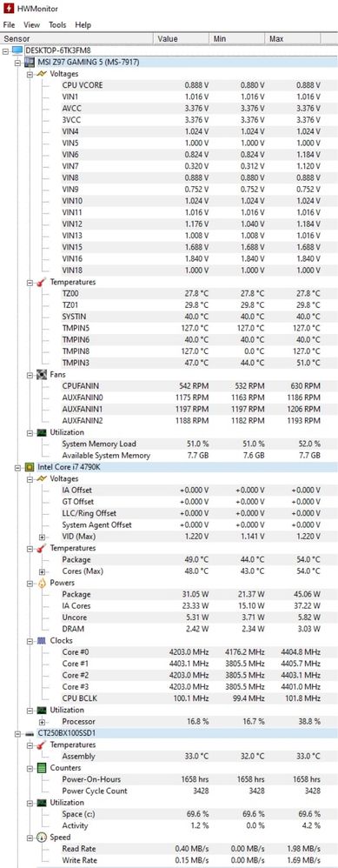Click the CPU chip icon beside Intel Core i7 4790K
The image size is (338, 868).
pyautogui.click(x=30, y=467)
